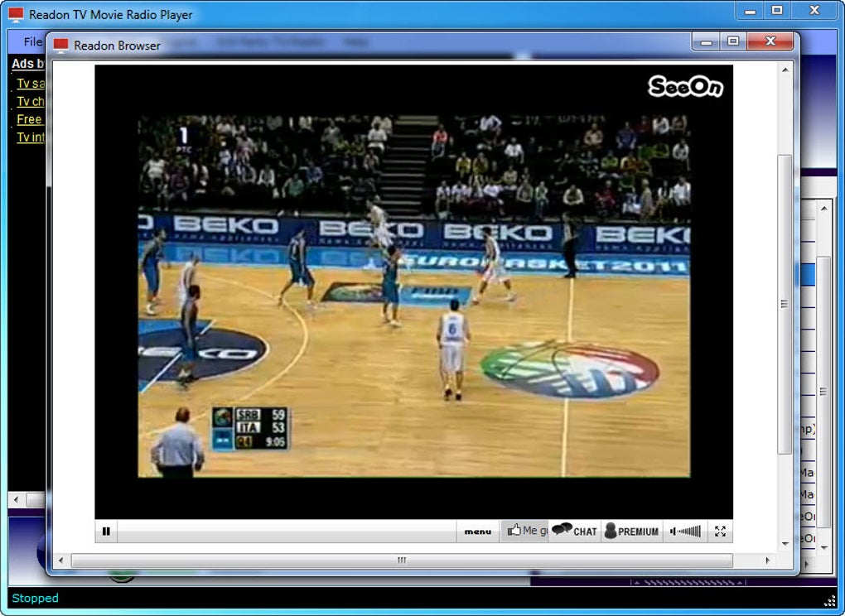Image resolution: width=845 pixels, height=616 pixels.
Task: Toggle fullscreen video mode
Action: point(720,532)
